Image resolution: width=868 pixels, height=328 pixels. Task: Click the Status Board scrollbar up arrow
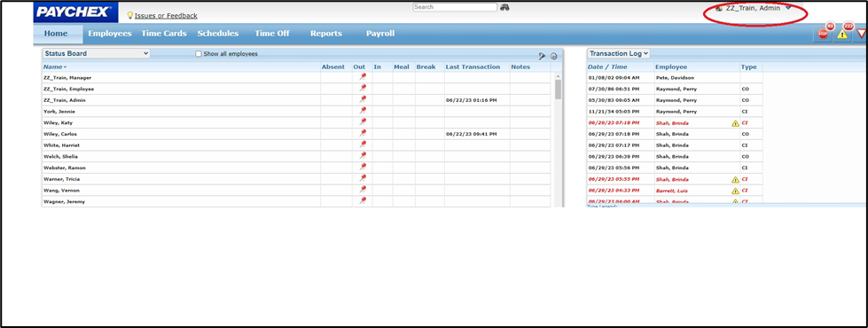click(x=558, y=75)
